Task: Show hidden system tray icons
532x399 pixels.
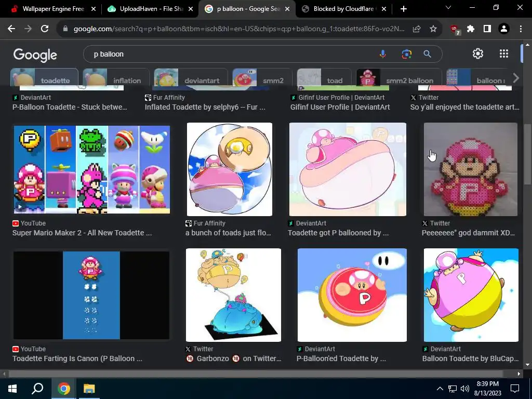Action: tap(440, 389)
